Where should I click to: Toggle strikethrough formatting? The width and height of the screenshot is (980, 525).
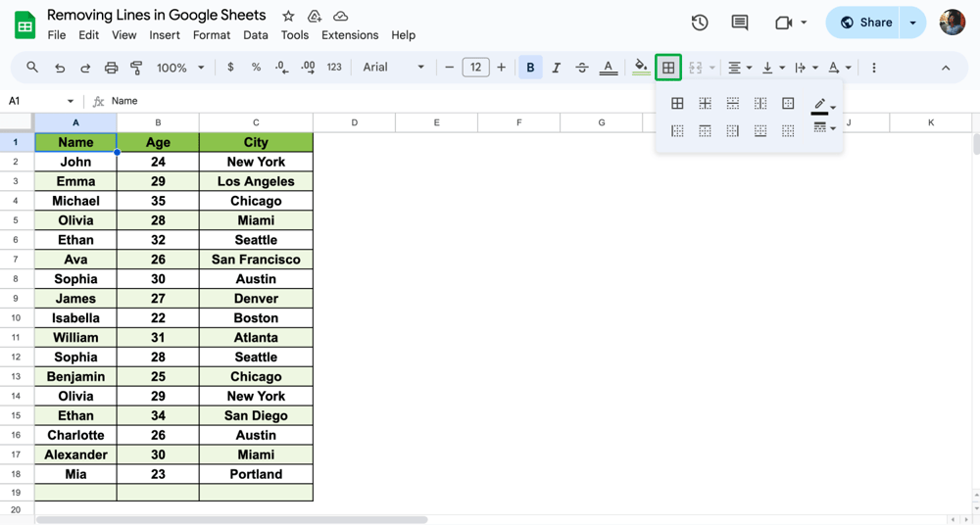click(x=582, y=68)
